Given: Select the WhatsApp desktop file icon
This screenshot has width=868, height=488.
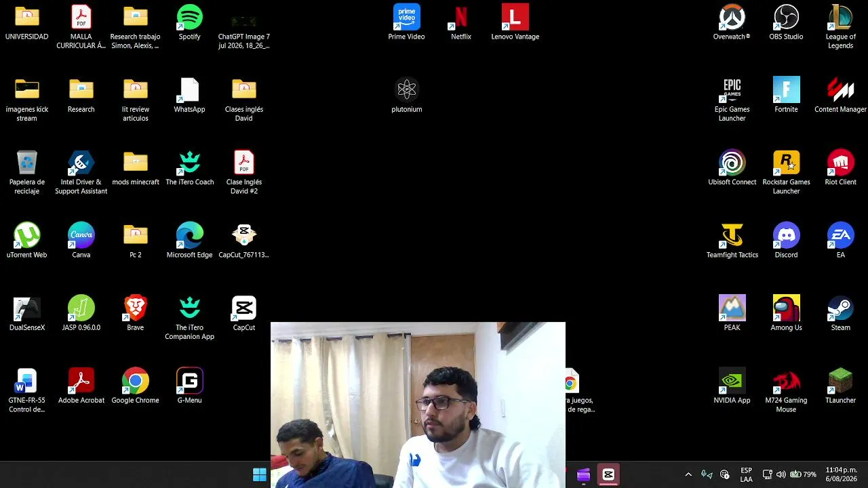Looking at the screenshot, I should [190, 89].
